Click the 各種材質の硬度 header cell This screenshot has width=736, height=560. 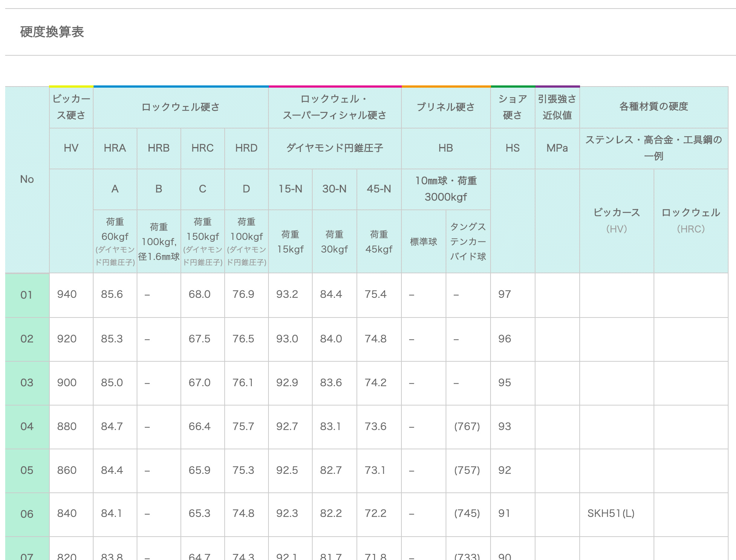pyautogui.click(x=654, y=107)
